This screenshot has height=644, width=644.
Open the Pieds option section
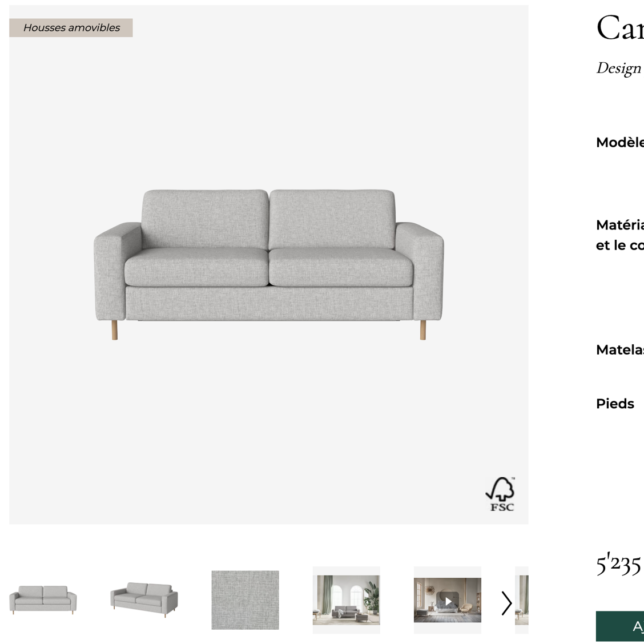pyautogui.click(x=615, y=403)
